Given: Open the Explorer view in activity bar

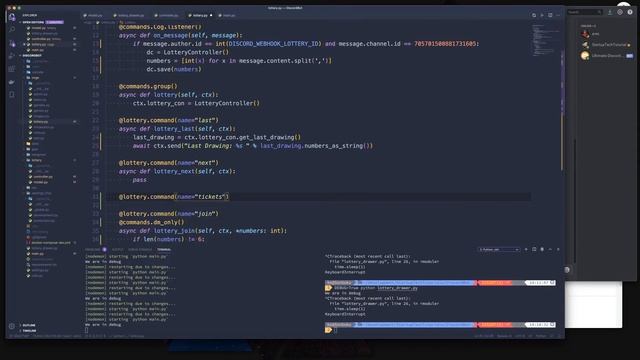Looking at the screenshot, I should tap(12, 17).
